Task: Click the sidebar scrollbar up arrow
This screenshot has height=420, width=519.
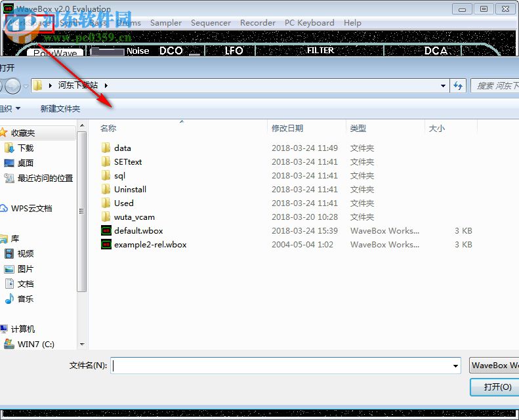Action: 82,126
